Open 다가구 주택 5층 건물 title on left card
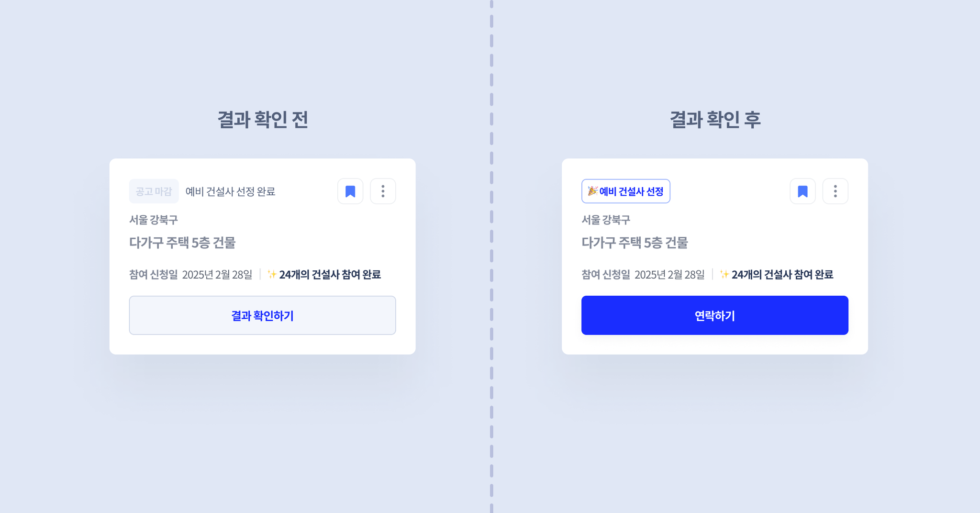This screenshot has width=980, height=513. pos(182,243)
